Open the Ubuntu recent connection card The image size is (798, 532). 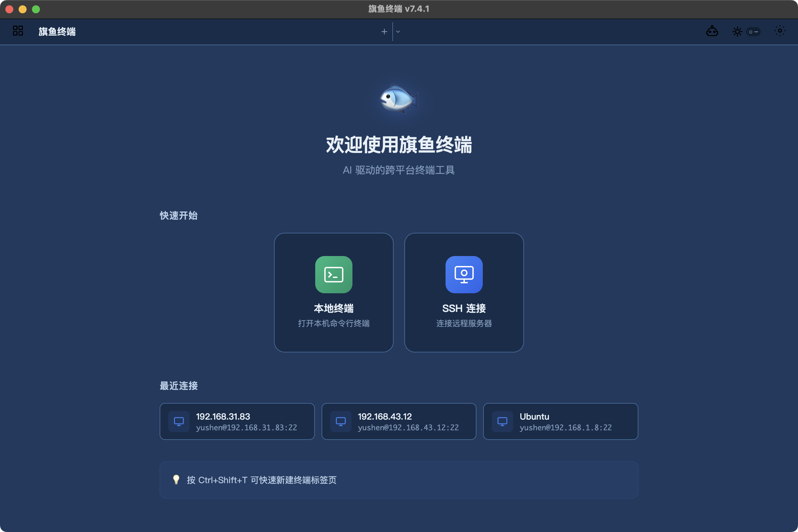(x=560, y=421)
